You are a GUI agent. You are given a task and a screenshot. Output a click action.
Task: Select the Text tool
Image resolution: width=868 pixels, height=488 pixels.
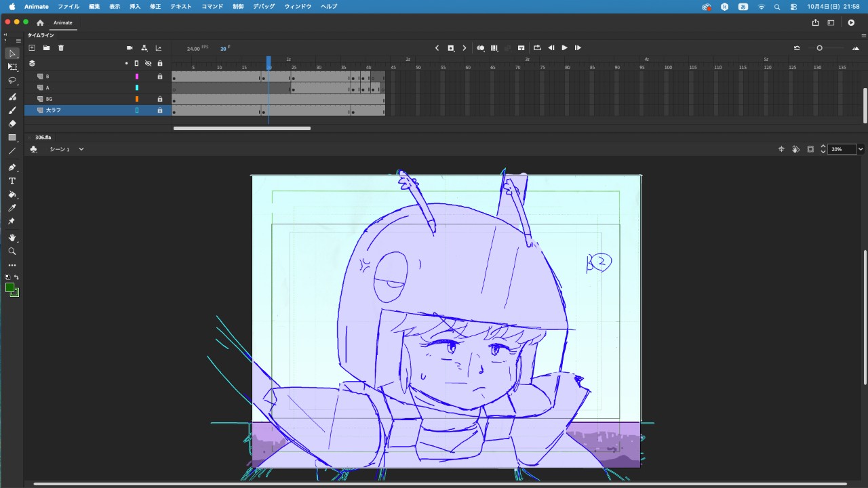tap(12, 181)
